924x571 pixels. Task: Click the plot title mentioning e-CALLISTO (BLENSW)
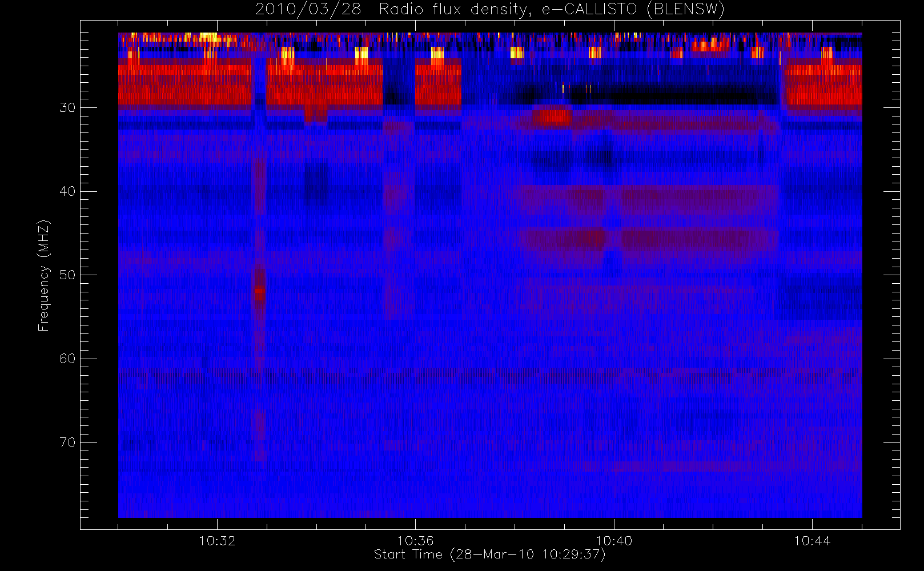pos(490,9)
